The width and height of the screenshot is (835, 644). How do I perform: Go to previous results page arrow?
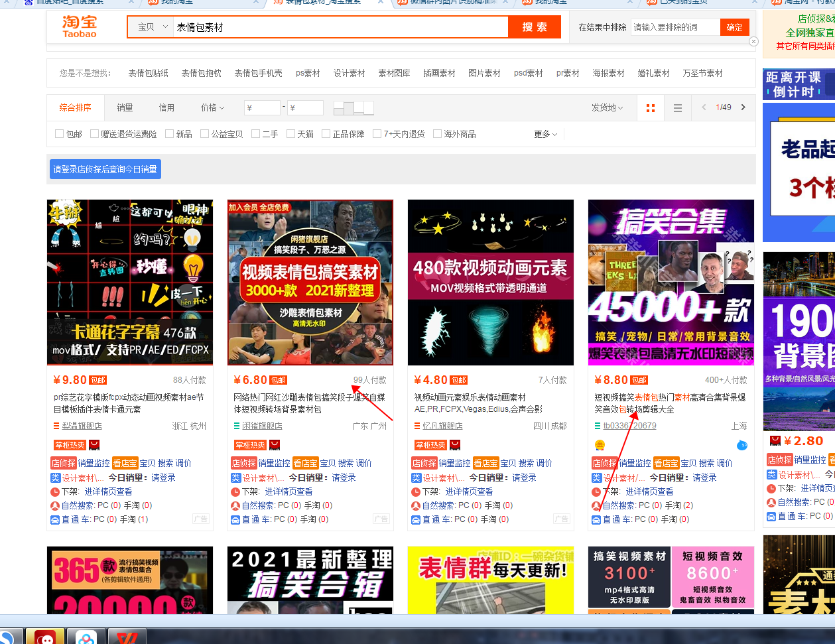point(704,107)
